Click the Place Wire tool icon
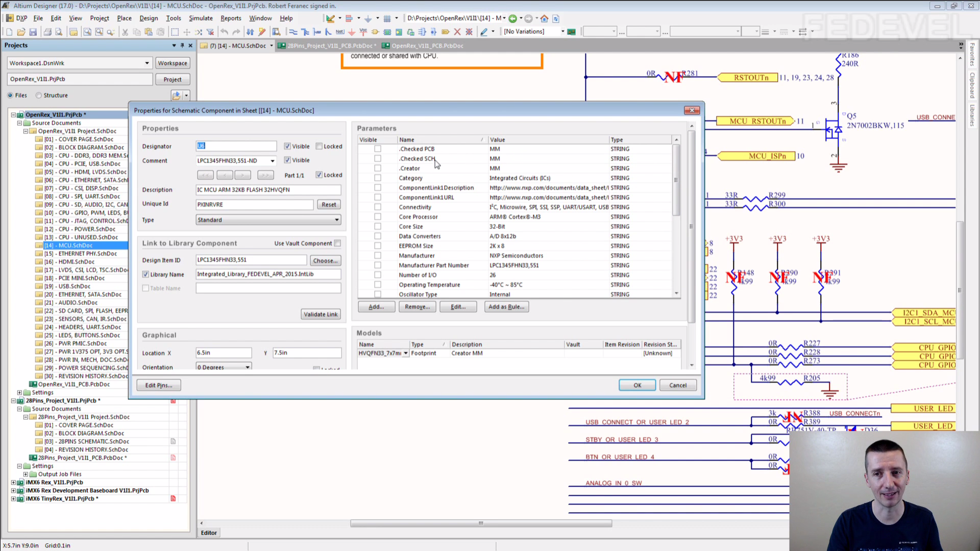 pyautogui.click(x=293, y=32)
